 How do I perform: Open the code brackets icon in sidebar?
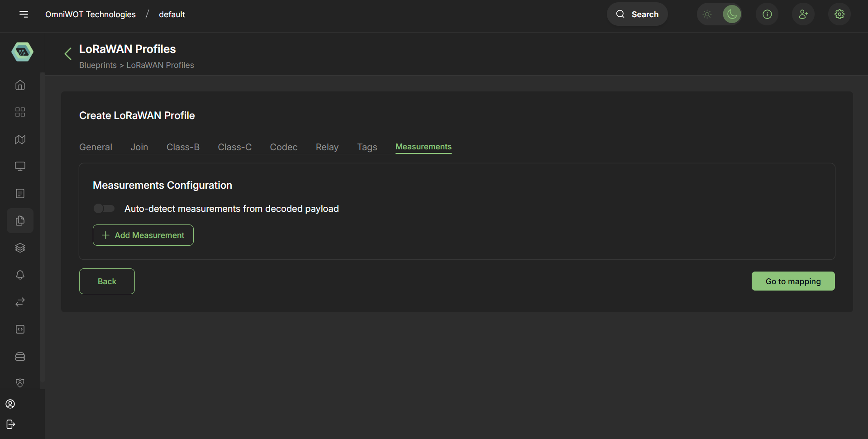pos(20,329)
